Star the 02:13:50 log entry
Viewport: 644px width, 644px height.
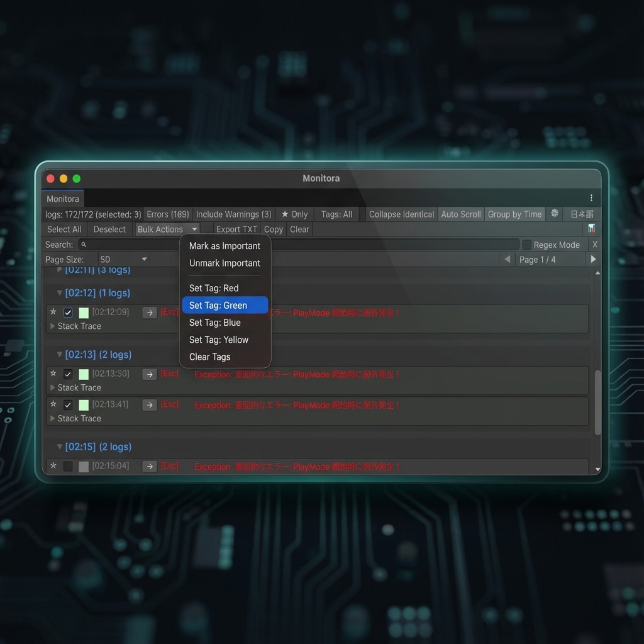click(x=53, y=374)
